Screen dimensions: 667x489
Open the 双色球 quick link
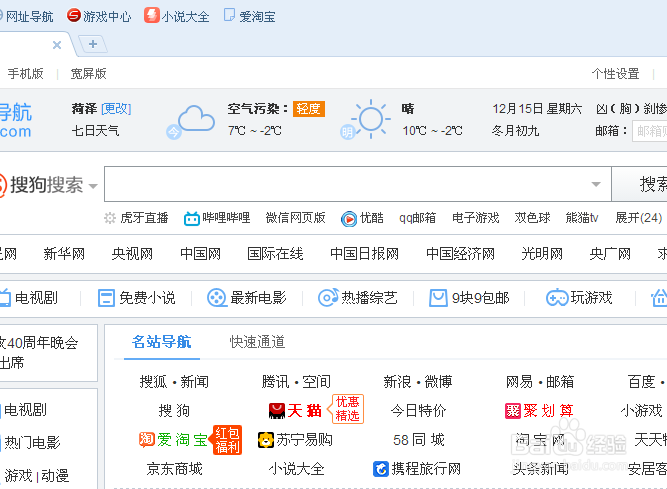point(533,218)
